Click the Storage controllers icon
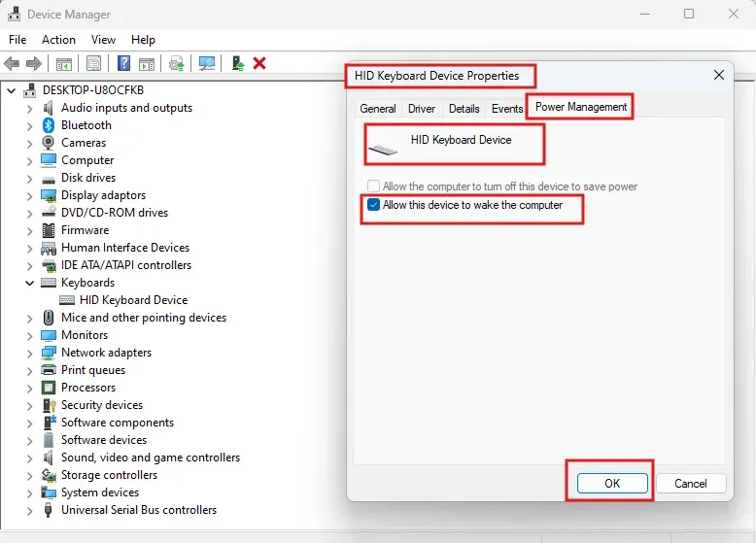The height and width of the screenshot is (543, 756). click(49, 475)
